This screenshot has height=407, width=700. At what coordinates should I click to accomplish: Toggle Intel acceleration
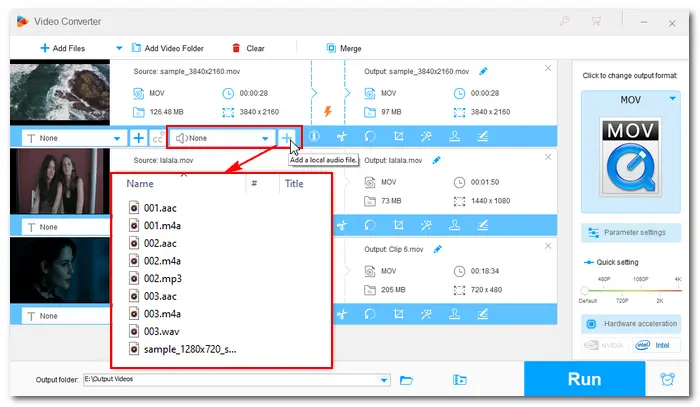point(656,345)
